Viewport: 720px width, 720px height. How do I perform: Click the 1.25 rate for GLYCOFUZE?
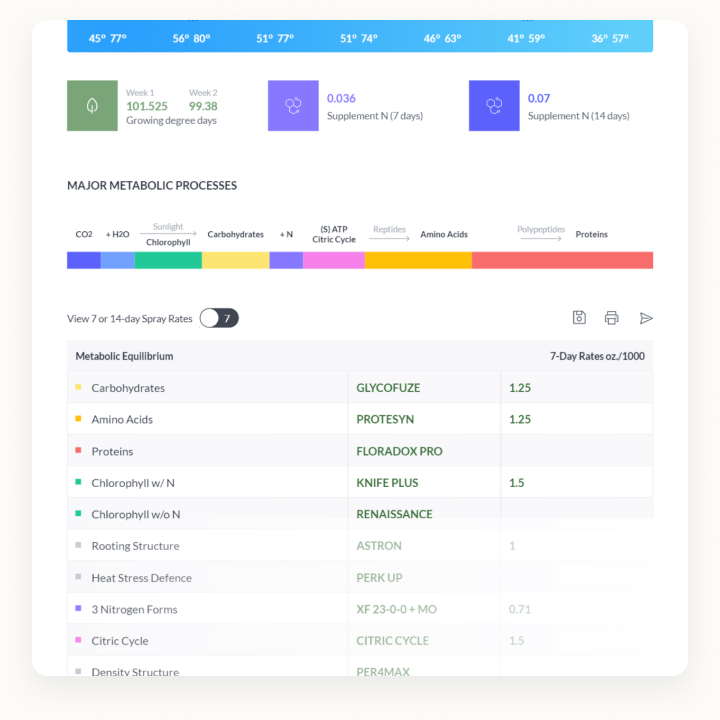[520, 388]
